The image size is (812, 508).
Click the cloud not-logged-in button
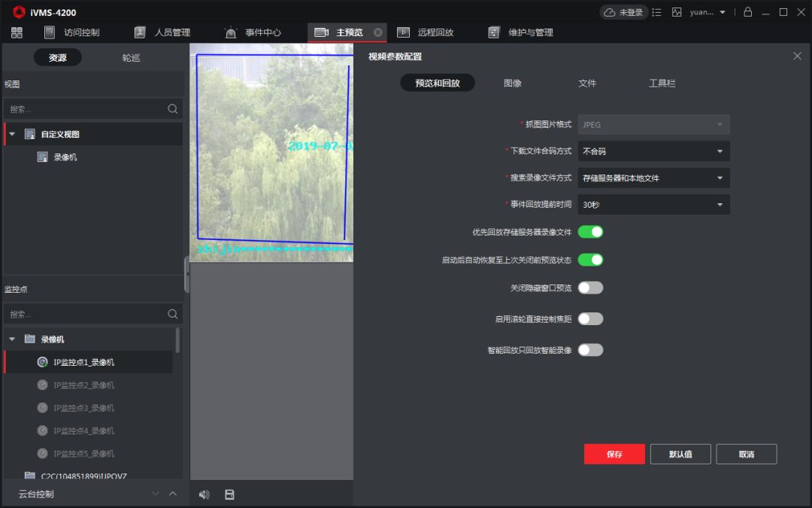(x=623, y=12)
